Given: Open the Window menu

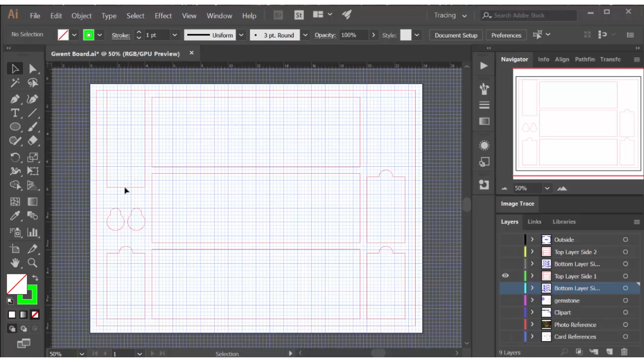Looking at the screenshot, I should (219, 15).
